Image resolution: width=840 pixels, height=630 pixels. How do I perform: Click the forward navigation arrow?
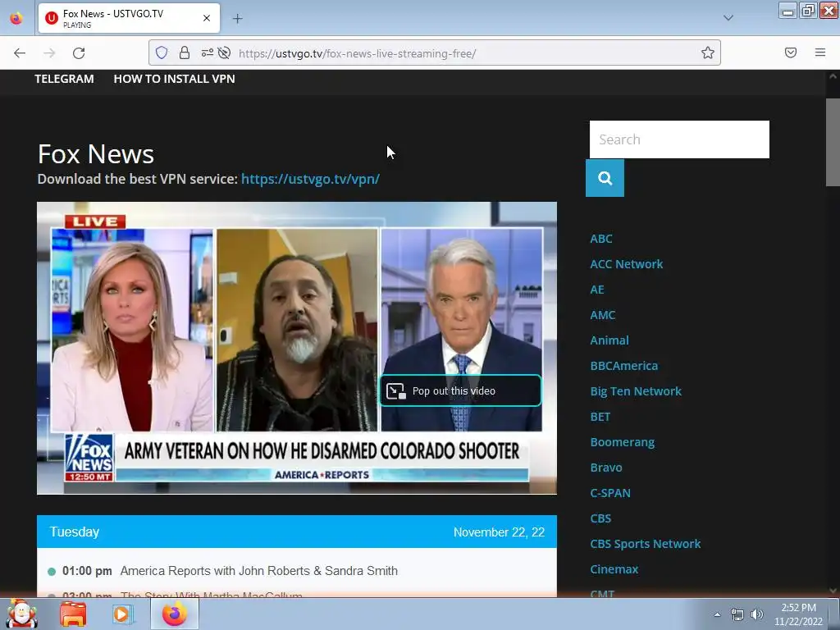click(x=49, y=52)
